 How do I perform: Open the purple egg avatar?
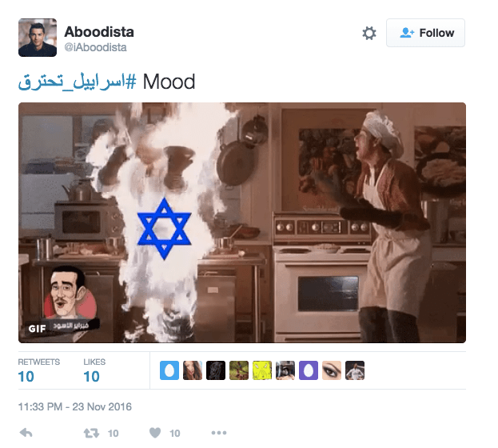point(309,370)
